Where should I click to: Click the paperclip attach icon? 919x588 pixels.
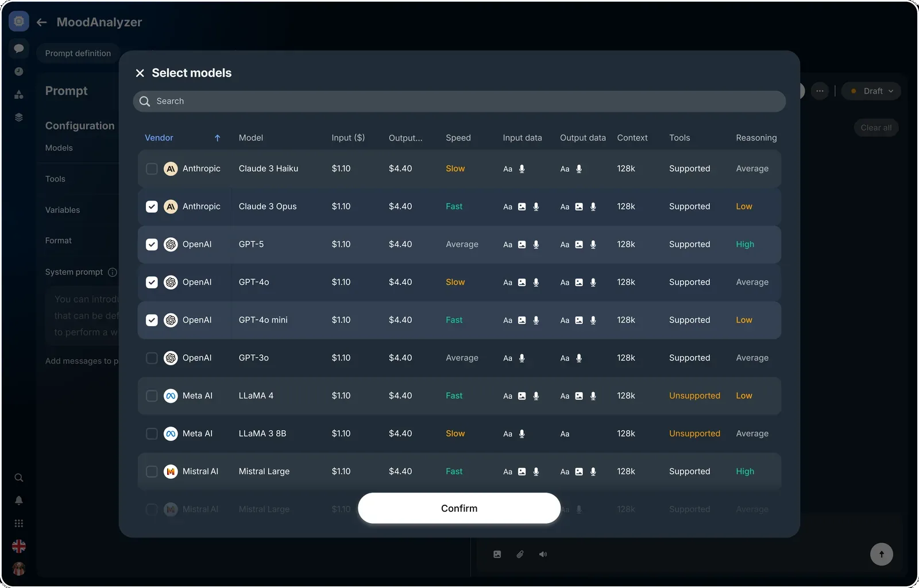click(520, 555)
